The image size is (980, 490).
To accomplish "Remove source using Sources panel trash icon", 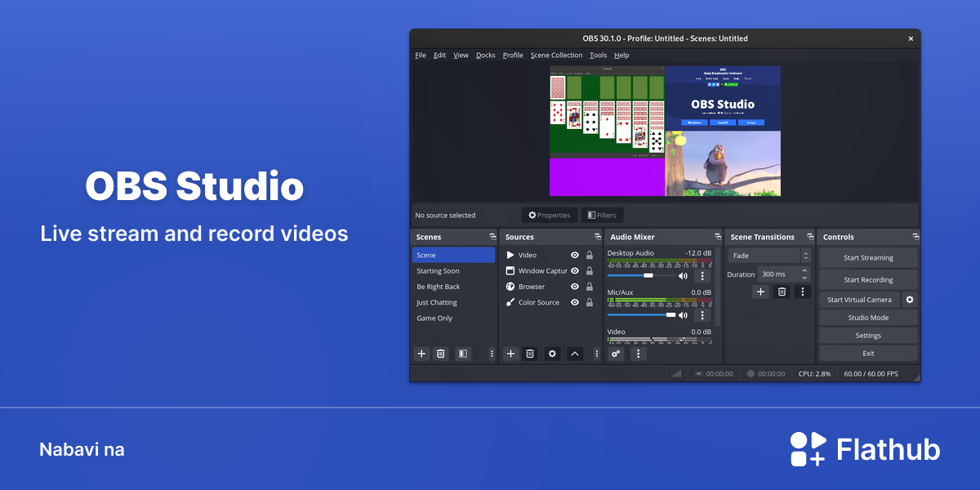I will (x=530, y=354).
